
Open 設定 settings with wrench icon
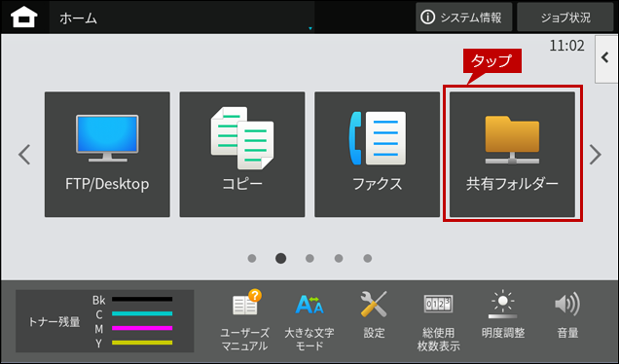click(x=374, y=315)
